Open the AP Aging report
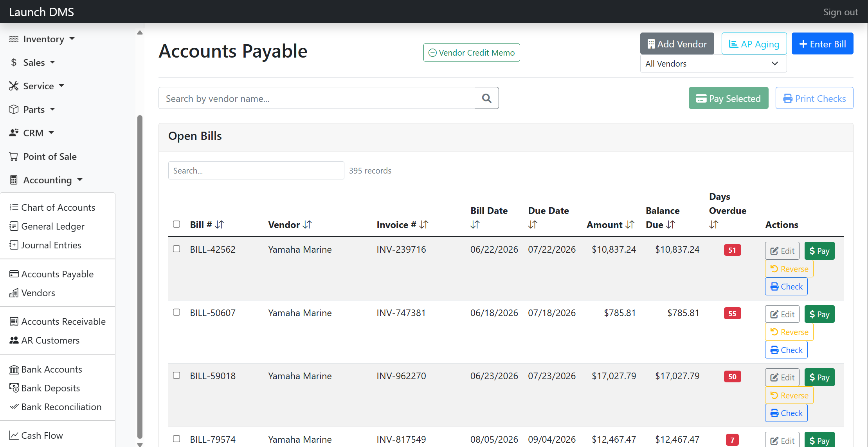The image size is (868, 447). coord(754,43)
